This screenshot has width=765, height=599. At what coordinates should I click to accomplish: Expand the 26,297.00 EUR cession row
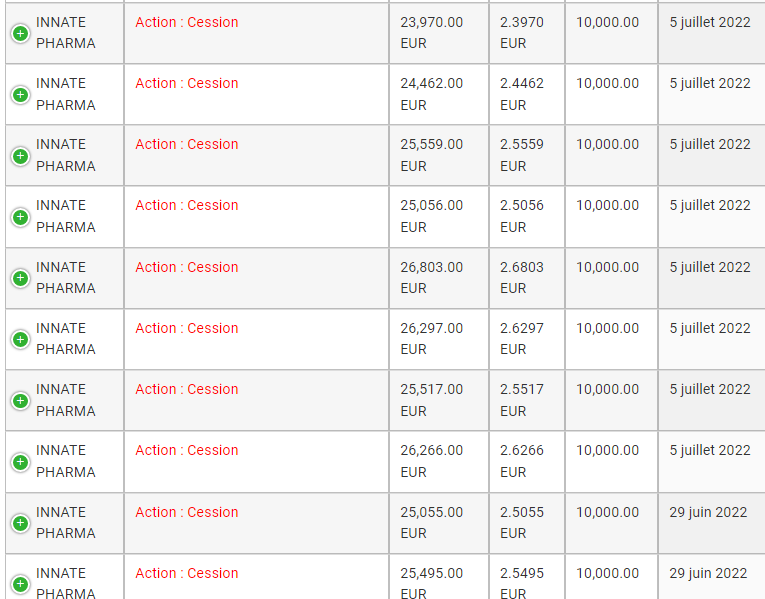(x=20, y=339)
